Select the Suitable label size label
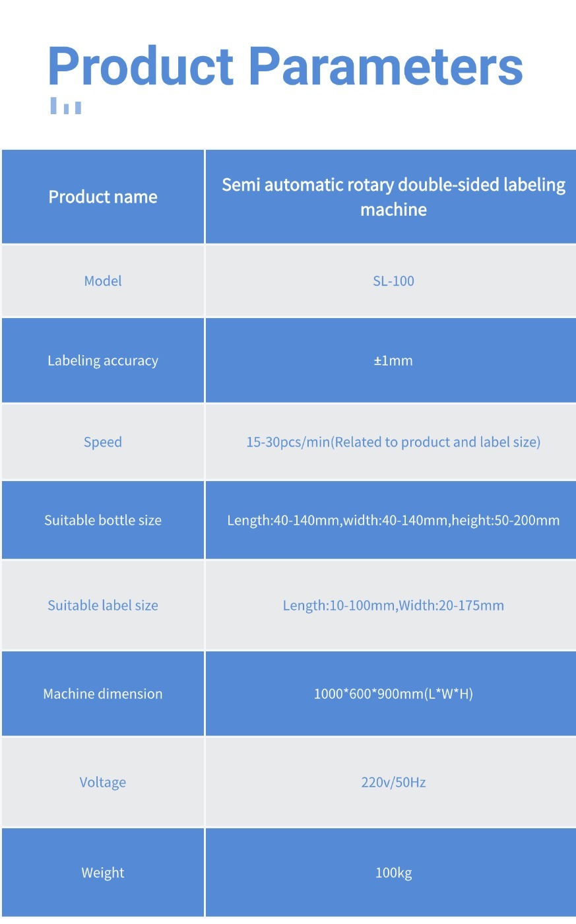The width and height of the screenshot is (576, 924). (103, 605)
